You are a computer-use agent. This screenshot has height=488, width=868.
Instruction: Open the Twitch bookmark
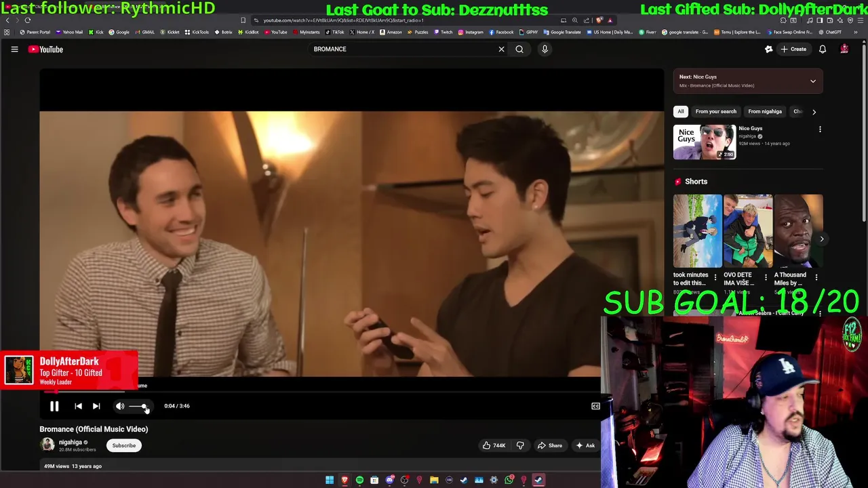point(443,32)
